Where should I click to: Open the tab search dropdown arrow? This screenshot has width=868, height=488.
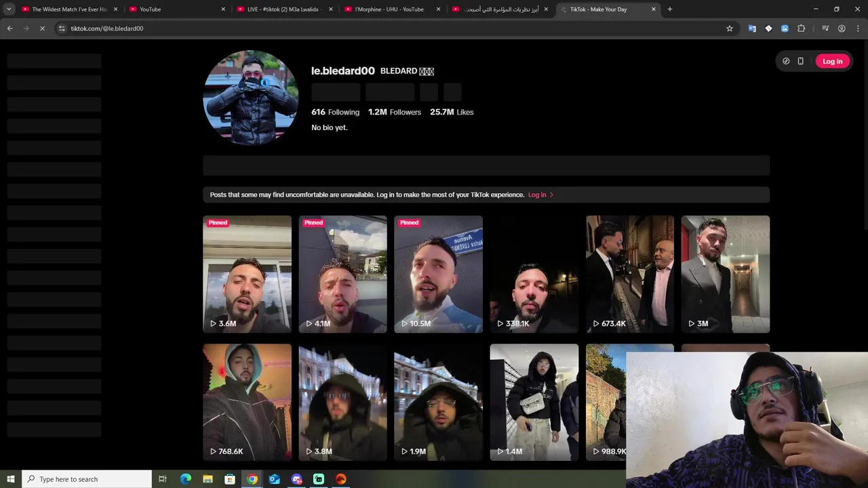click(9, 9)
